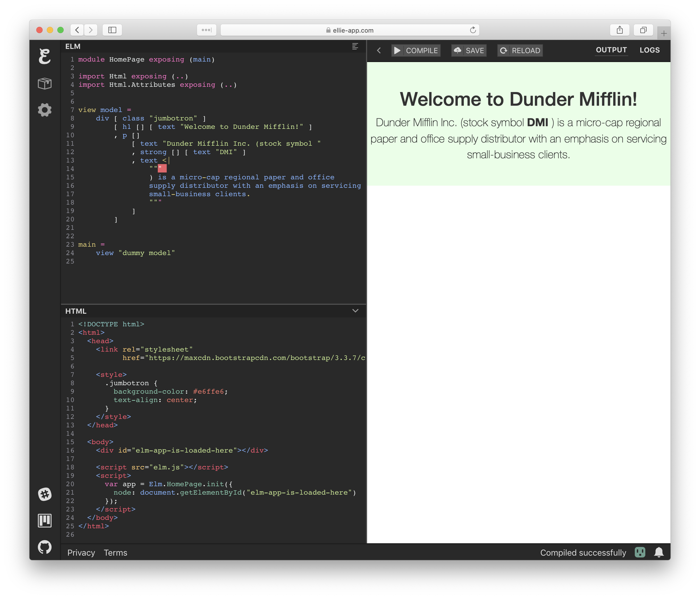Image resolution: width=700 pixels, height=599 pixels.
Task: Click the 'view model =' line
Action: 105,110
